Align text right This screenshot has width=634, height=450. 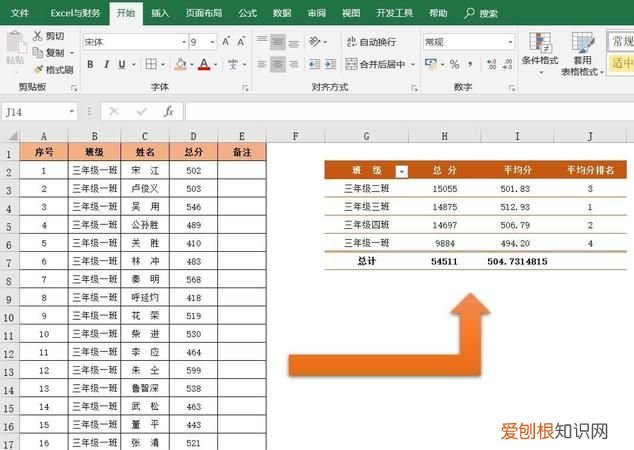294,64
